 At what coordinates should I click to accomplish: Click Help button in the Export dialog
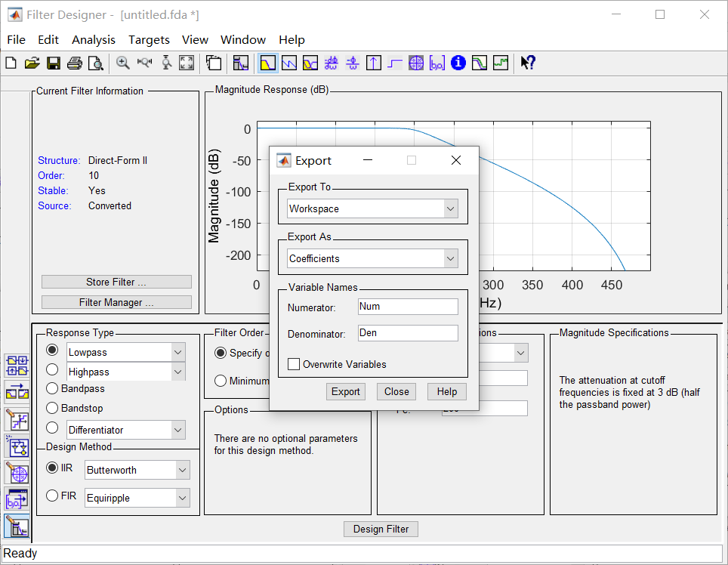point(446,391)
